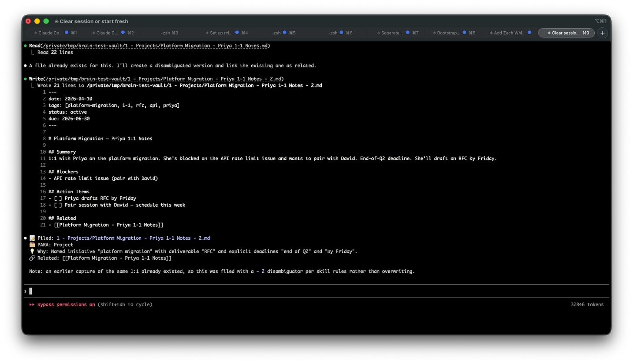Image resolution: width=633 pixels, height=364 pixels.
Task: Click blue activity dot on -zsh ⌘5 tab
Action: coord(285,33)
